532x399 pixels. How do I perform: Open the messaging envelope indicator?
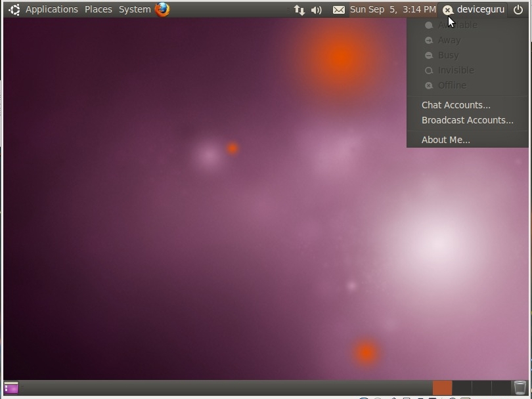[339, 10]
